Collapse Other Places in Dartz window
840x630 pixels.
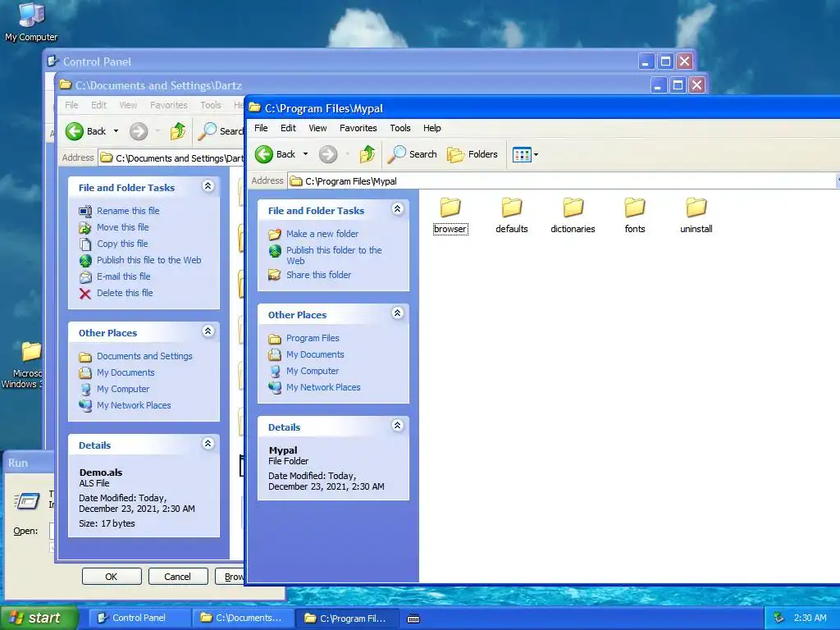click(208, 331)
